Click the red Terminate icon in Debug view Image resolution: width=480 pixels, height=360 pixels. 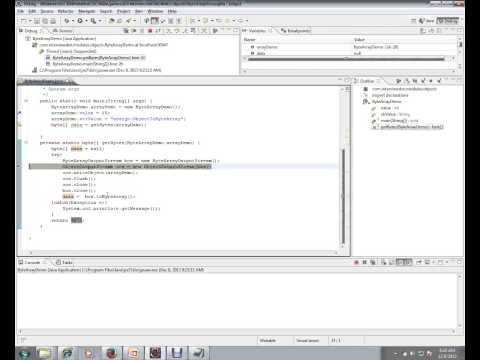pyautogui.click(x=150, y=31)
